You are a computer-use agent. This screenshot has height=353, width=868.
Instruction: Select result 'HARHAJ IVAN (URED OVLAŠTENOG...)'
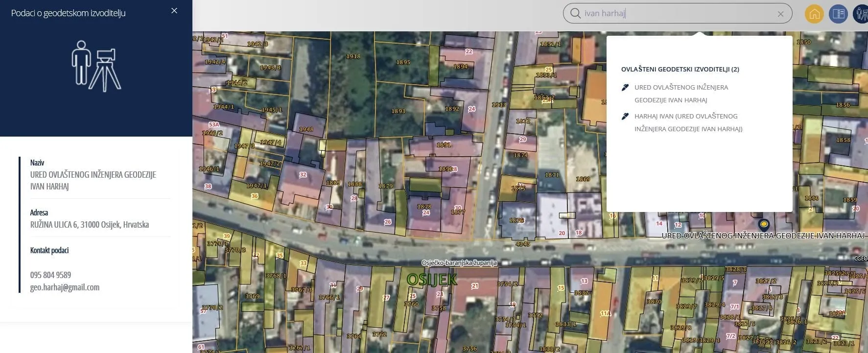tap(688, 122)
